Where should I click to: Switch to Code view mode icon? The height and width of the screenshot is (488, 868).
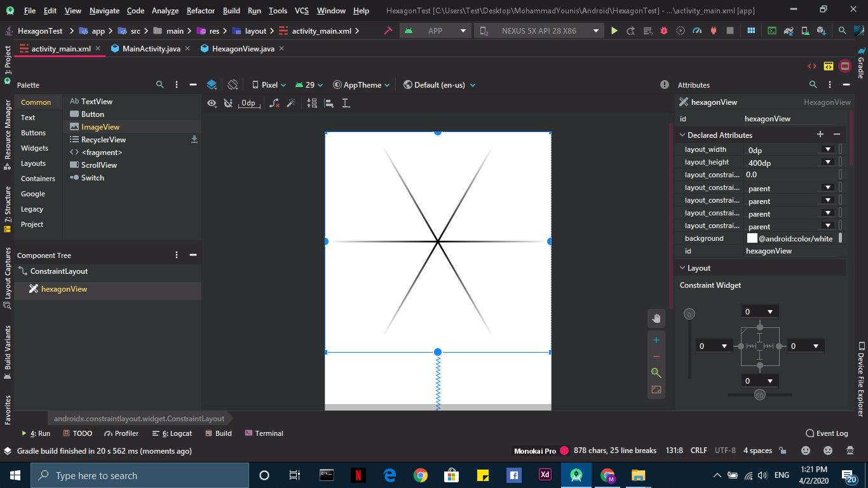coord(812,66)
